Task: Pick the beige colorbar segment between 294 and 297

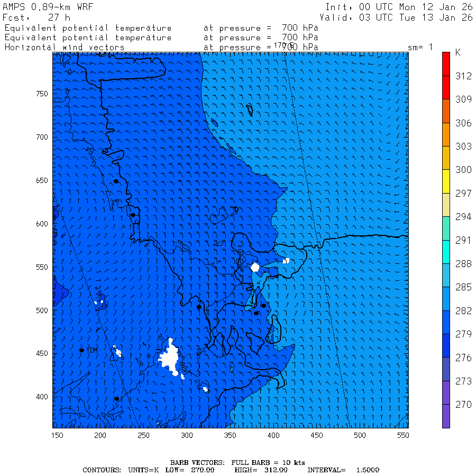Action: tap(446, 205)
